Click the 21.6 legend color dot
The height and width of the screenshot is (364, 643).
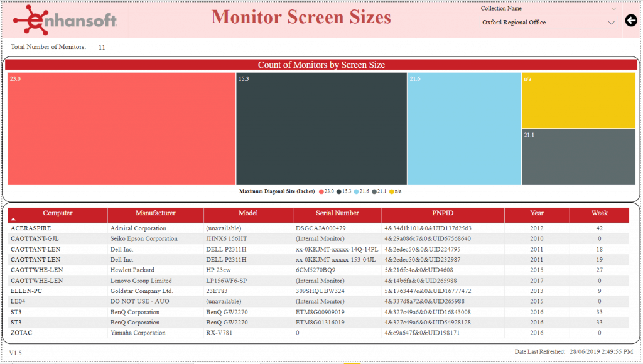click(357, 191)
